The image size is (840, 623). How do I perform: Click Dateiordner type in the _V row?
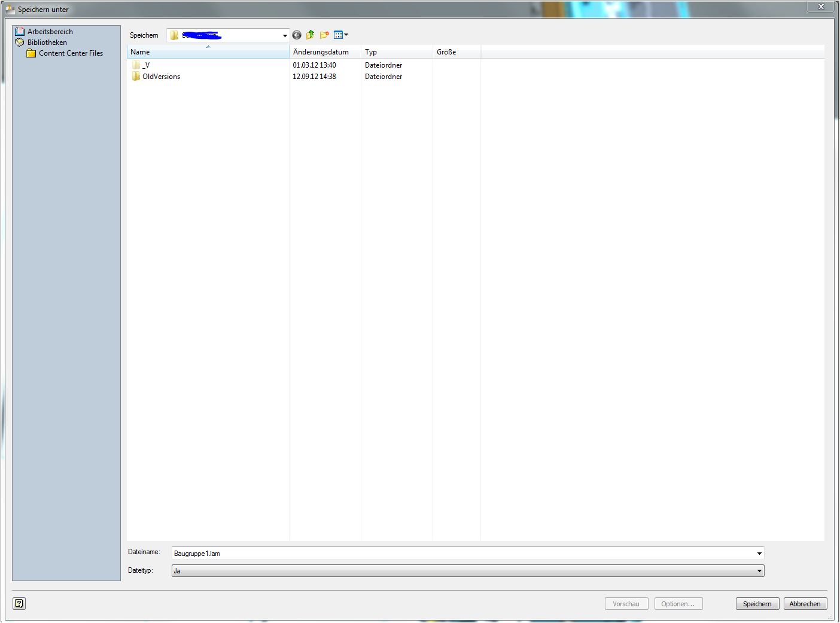[384, 65]
